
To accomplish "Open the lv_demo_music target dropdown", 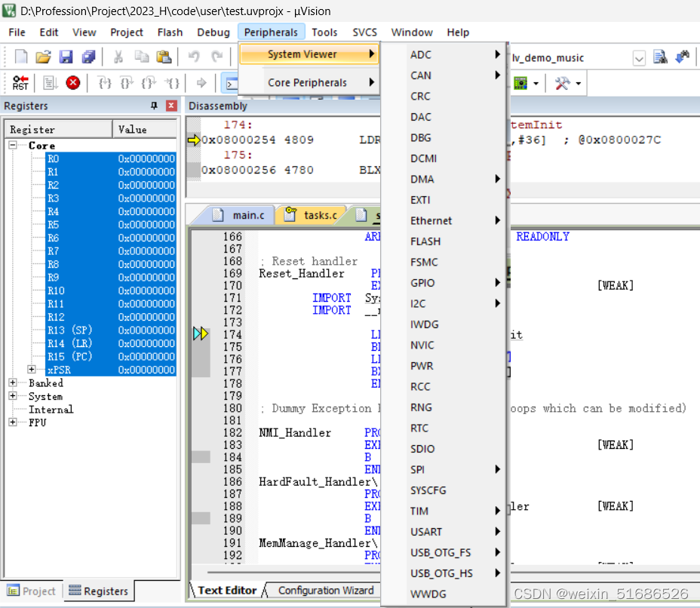I will [x=639, y=58].
